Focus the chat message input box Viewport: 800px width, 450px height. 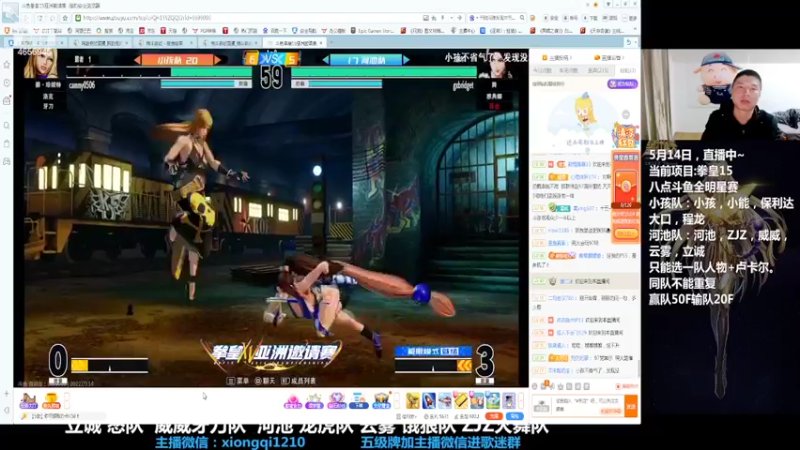pyautogui.click(x=588, y=406)
